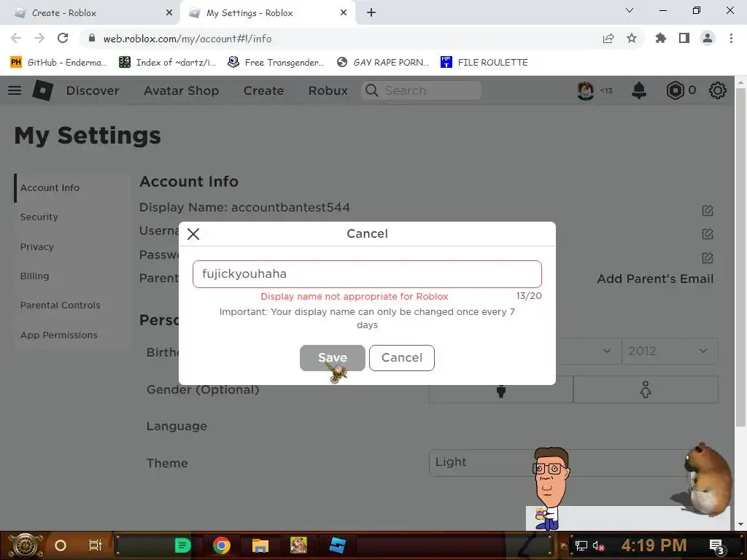This screenshot has height=560, width=747.
Task: Click the Cancel button in the dialog
Action: click(402, 357)
